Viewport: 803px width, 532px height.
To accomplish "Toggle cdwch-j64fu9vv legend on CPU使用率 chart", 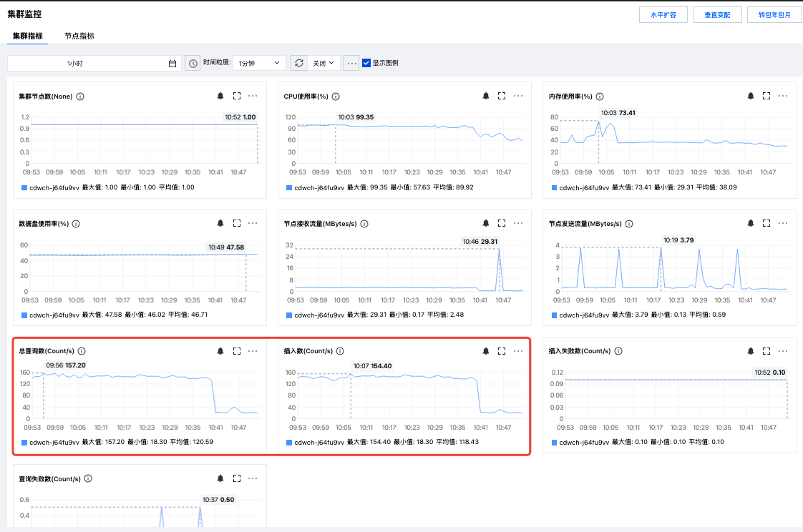I will pos(314,187).
